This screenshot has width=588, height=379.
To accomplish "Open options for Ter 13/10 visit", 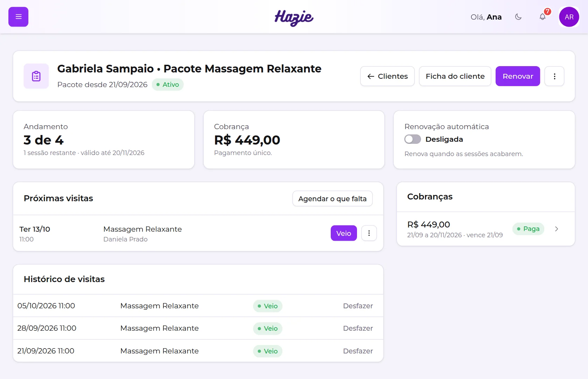I will (x=369, y=233).
